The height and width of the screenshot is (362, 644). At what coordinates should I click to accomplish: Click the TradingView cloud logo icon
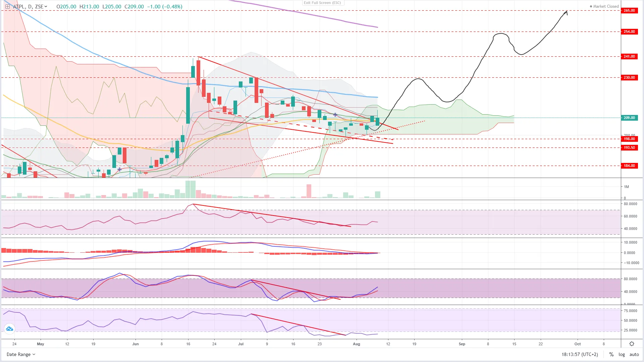(x=9, y=329)
